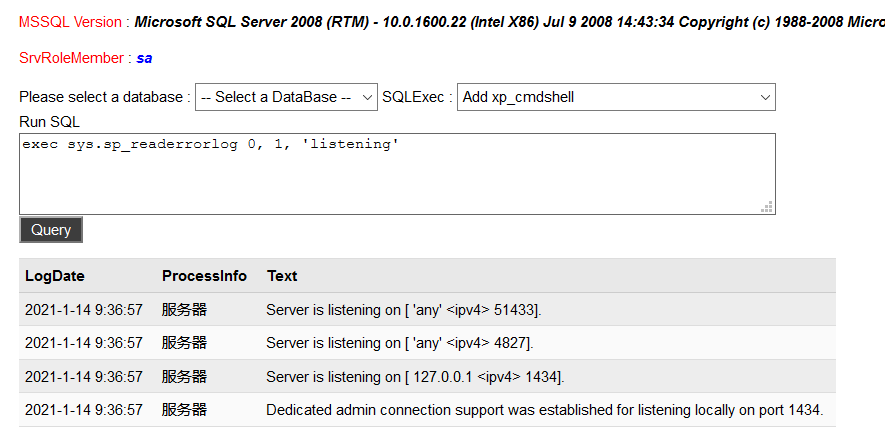Click the row text mentioning port 4827
The image size is (885, 437).
point(400,343)
